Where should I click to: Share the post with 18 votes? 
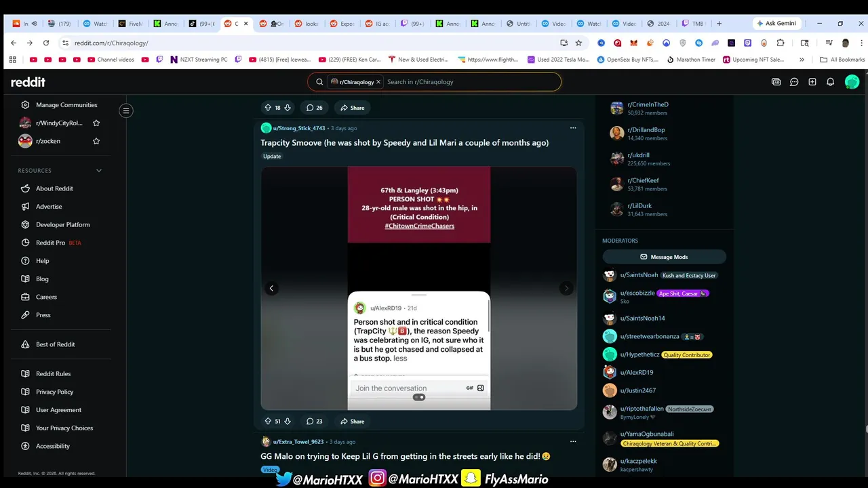pos(353,108)
